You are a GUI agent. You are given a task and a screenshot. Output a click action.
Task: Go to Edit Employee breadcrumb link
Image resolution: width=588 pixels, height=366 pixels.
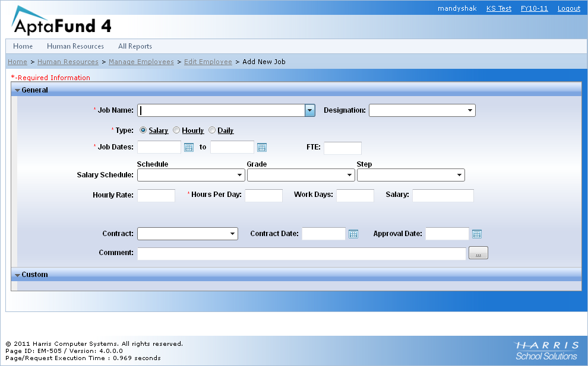(208, 62)
